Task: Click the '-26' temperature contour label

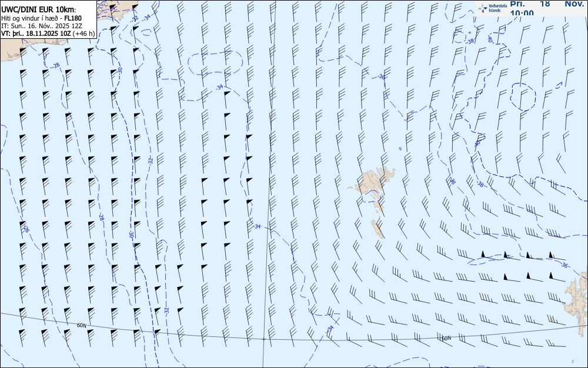Action: click(25, 229)
